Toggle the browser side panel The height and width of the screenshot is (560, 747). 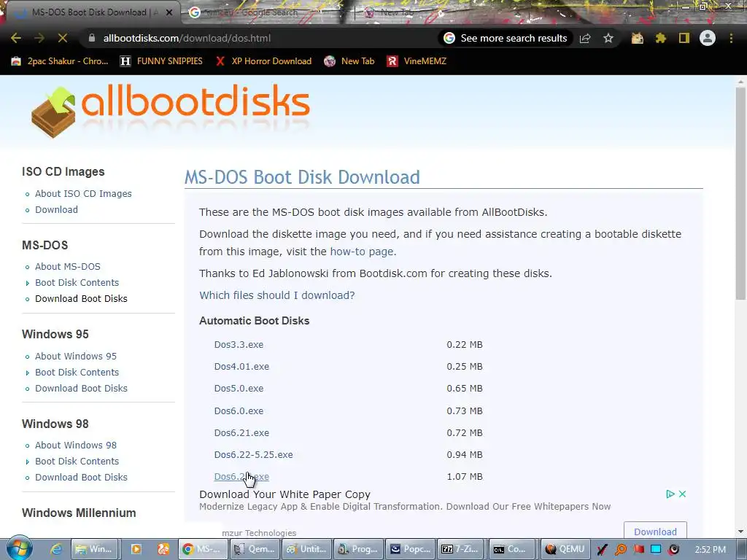point(684,38)
